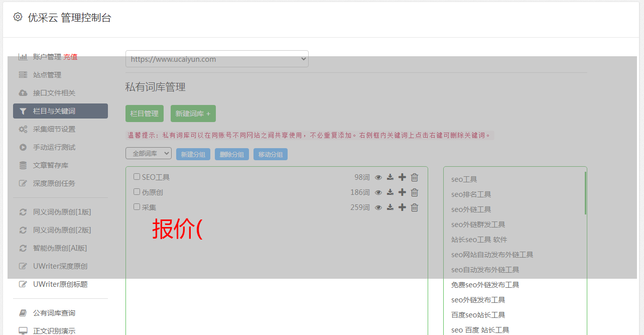Click the filter icon beside 栏目与关键词
This screenshot has height=335, width=644.
(x=23, y=111)
